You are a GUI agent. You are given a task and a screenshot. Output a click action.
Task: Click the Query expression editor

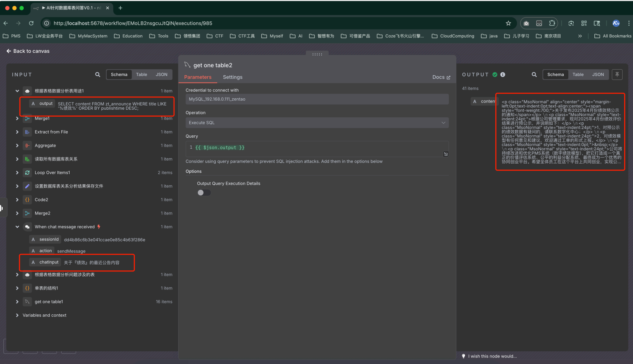[x=317, y=149]
